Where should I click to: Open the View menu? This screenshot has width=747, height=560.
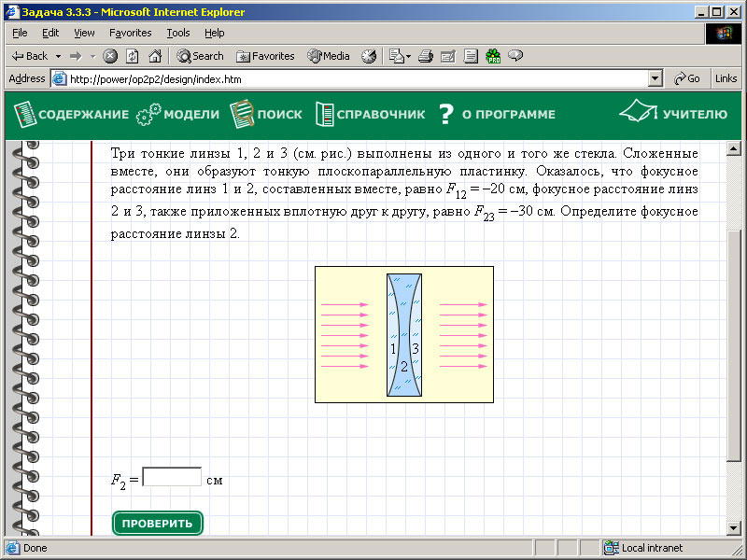coord(84,33)
